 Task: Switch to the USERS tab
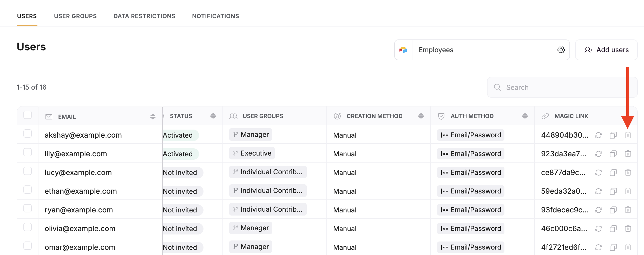(27, 16)
